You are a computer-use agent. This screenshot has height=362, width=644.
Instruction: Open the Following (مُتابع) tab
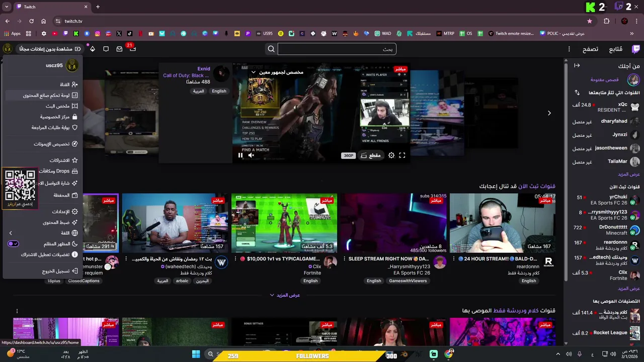click(x=616, y=49)
